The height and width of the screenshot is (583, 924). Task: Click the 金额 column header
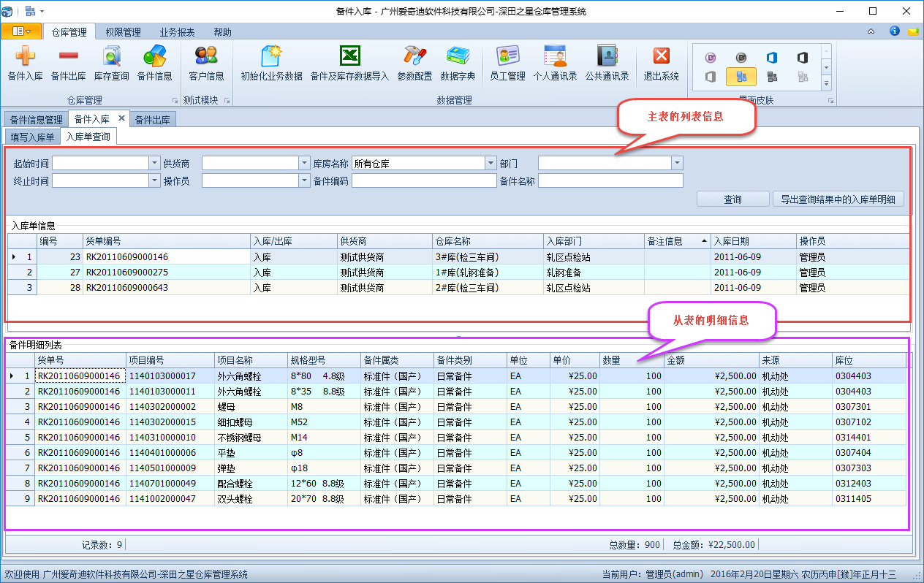click(711, 361)
